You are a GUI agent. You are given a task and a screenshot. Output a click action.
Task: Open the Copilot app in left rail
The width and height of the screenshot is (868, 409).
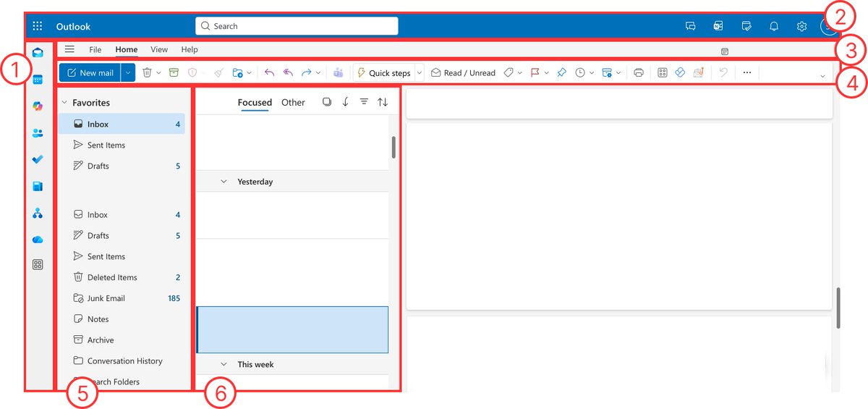38,106
